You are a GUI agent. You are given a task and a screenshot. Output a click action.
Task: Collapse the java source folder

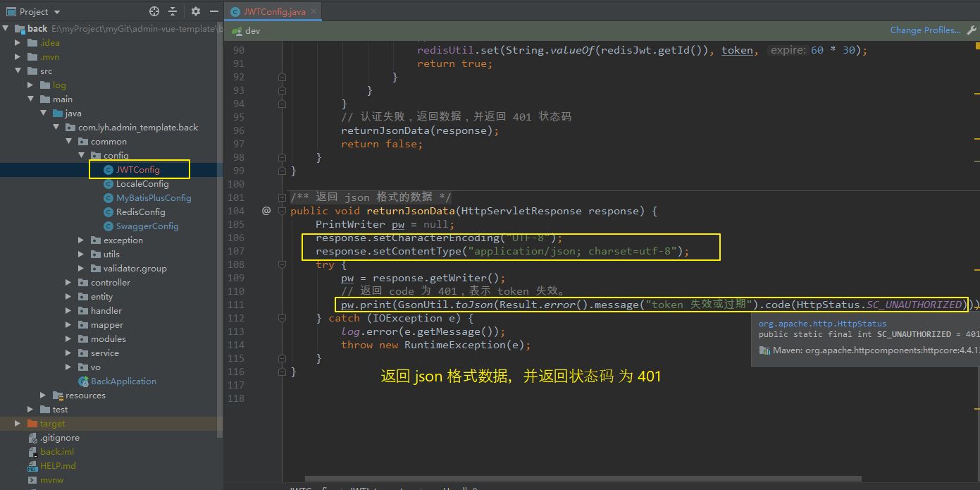[44, 114]
